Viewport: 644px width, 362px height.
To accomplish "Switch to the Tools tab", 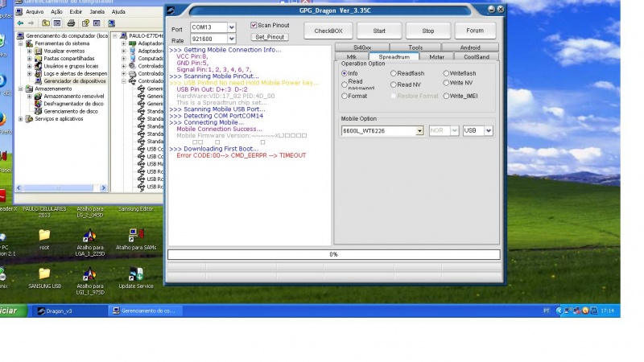I will pyautogui.click(x=415, y=47).
